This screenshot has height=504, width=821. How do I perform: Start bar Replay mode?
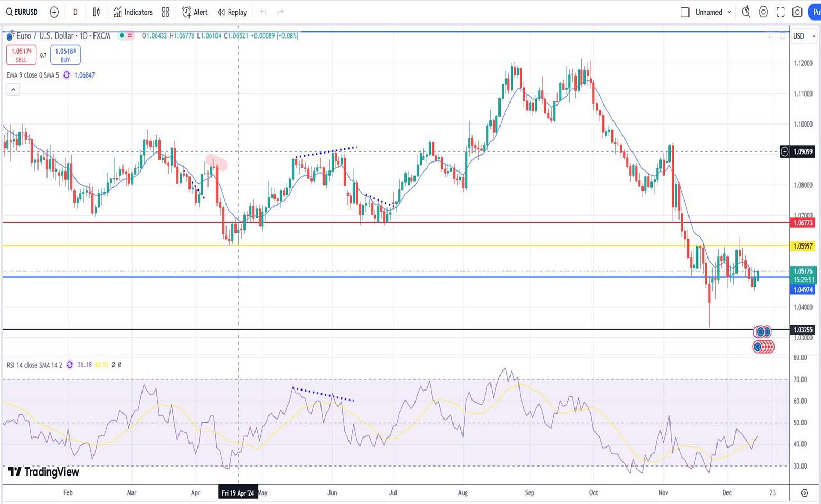tap(232, 12)
